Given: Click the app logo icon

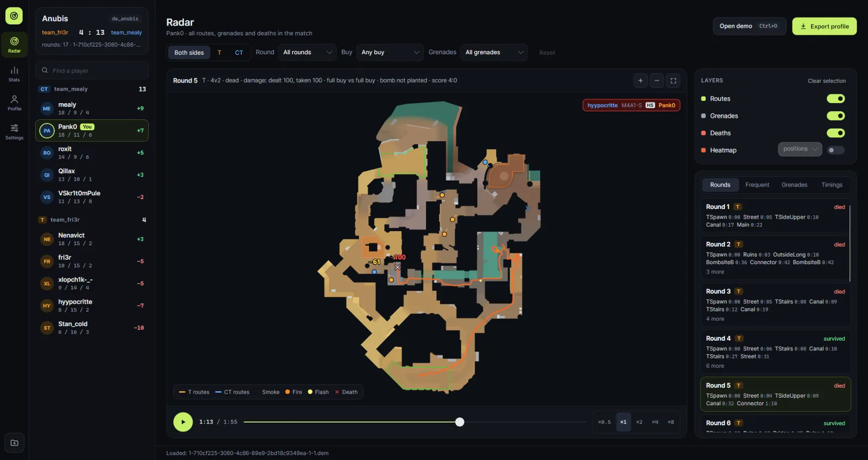Looking at the screenshot, I should click(x=14, y=16).
